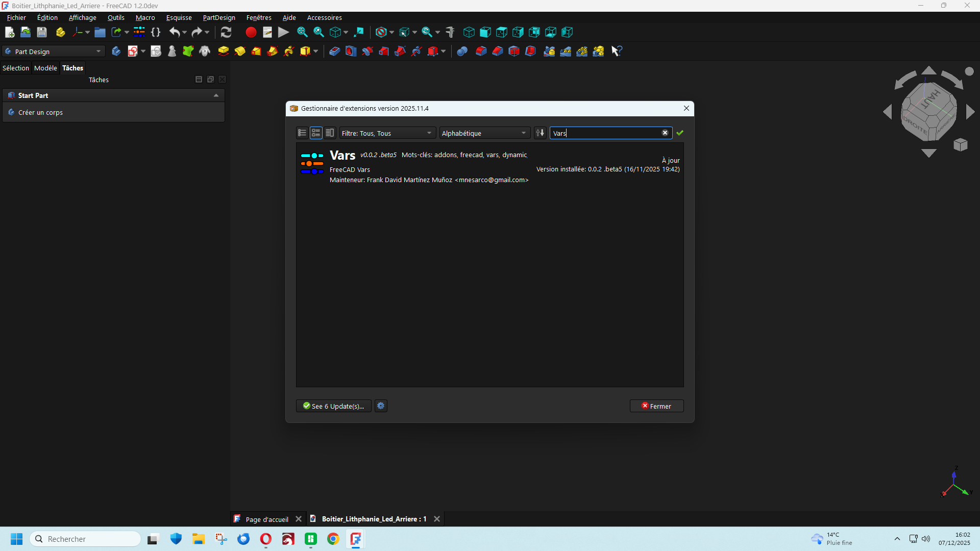The width and height of the screenshot is (980, 551).
Task: Click the Save document icon
Action: 42,32
